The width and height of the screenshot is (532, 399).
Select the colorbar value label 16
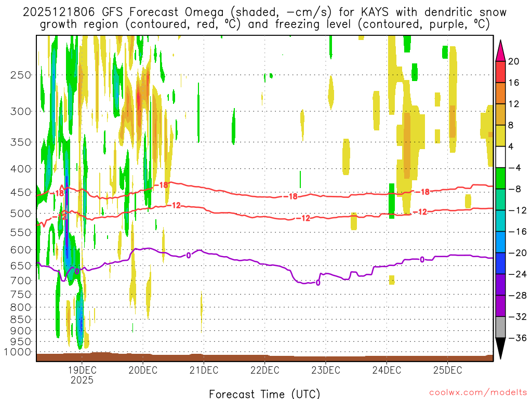click(514, 83)
